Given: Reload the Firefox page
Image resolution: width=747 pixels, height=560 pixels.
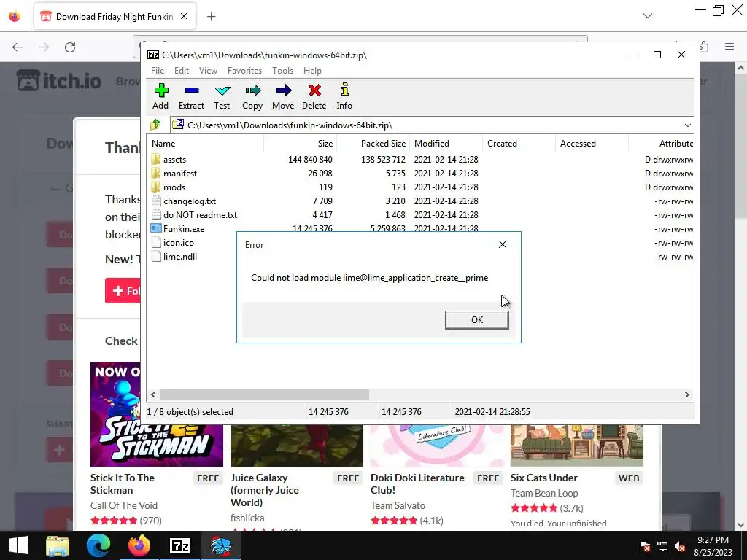Looking at the screenshot, I should pos(70,47).
